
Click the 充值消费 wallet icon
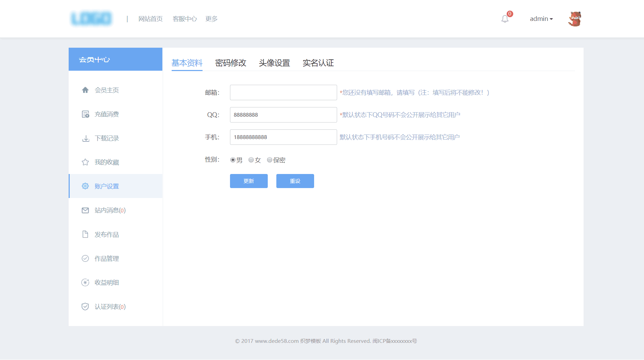85,114
